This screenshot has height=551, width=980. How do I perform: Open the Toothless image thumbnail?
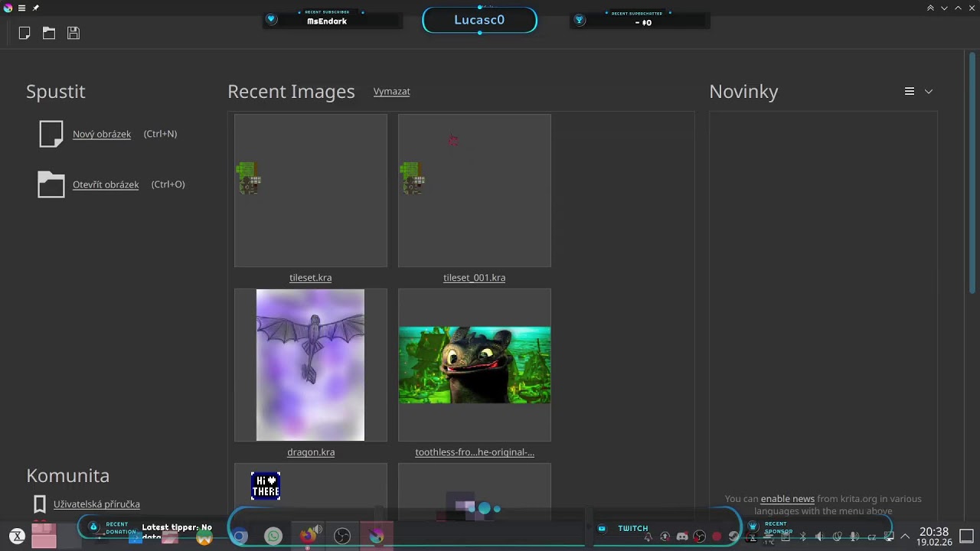click(x=475, y=365)
